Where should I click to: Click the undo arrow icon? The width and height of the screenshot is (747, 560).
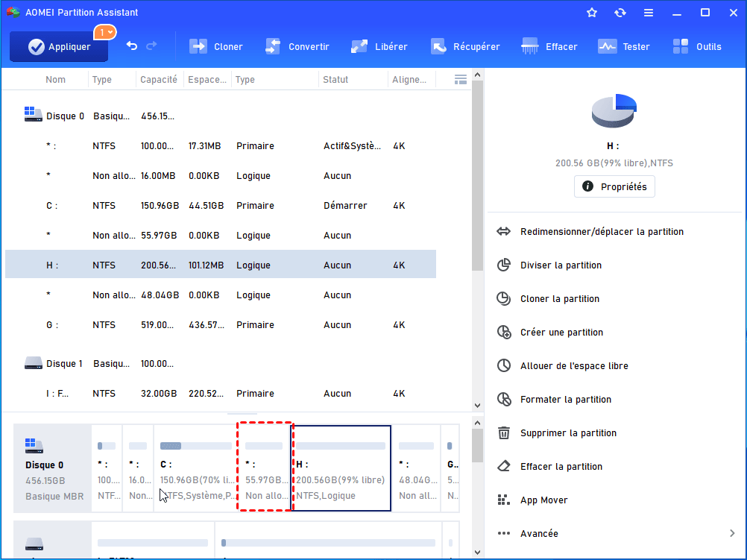tap(132, 46)
